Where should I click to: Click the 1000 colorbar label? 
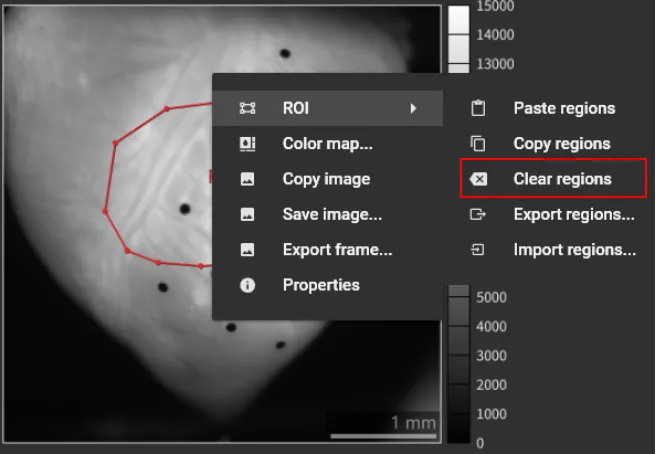click(491, 414)
